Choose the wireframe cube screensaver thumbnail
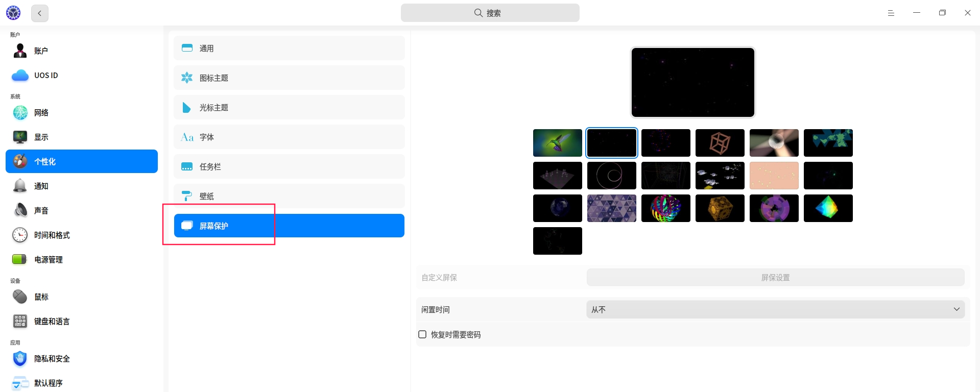This screenshot has height=392, width=980. (720, 143)
